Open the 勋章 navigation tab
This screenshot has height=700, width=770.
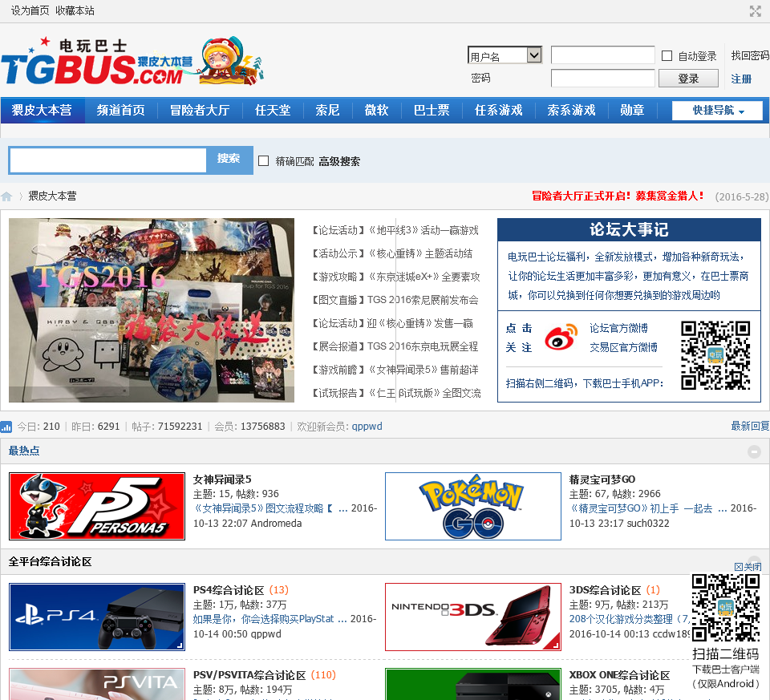coord(632,111)
